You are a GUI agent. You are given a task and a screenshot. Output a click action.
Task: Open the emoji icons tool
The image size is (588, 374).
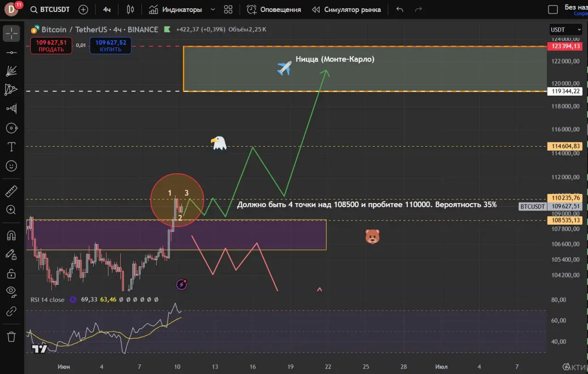[x=11, y=166]
